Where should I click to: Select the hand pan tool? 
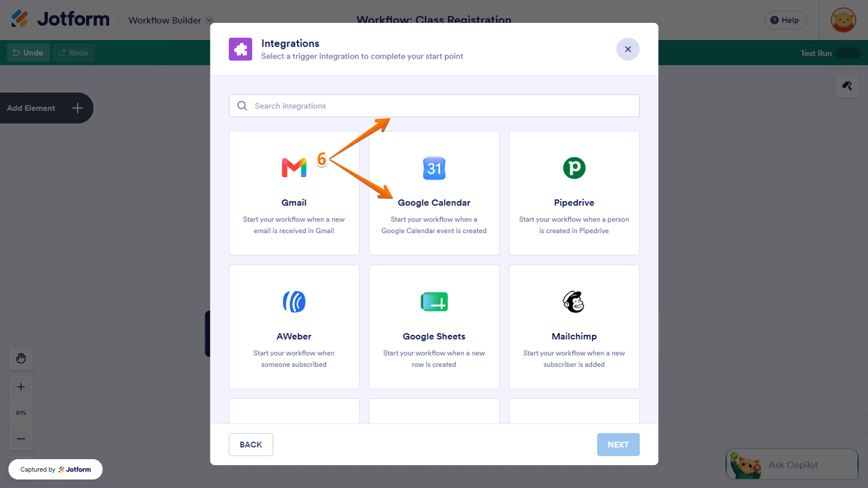(x=21, y=358)
